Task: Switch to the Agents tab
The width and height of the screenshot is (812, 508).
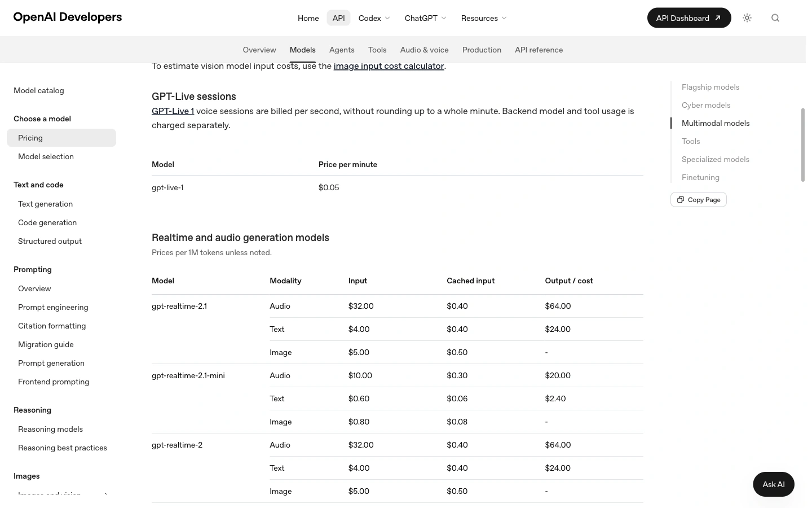Action: coord(342,50)
